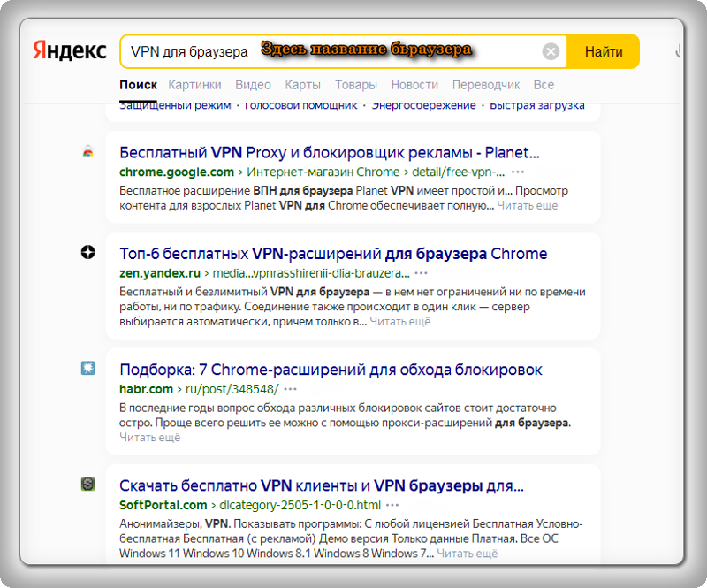The width and height of the screenshot is (707, 588).
Task: Open the 'Бесплатный VPN Proxy и блокировщик рекламы' result
Action: (x=329, y=153)
